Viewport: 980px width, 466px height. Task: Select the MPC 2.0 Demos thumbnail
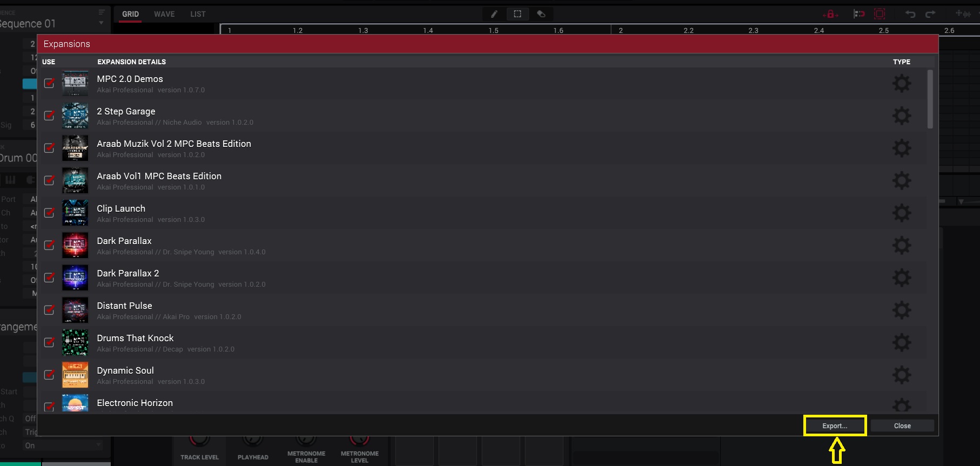coord(75,83)
